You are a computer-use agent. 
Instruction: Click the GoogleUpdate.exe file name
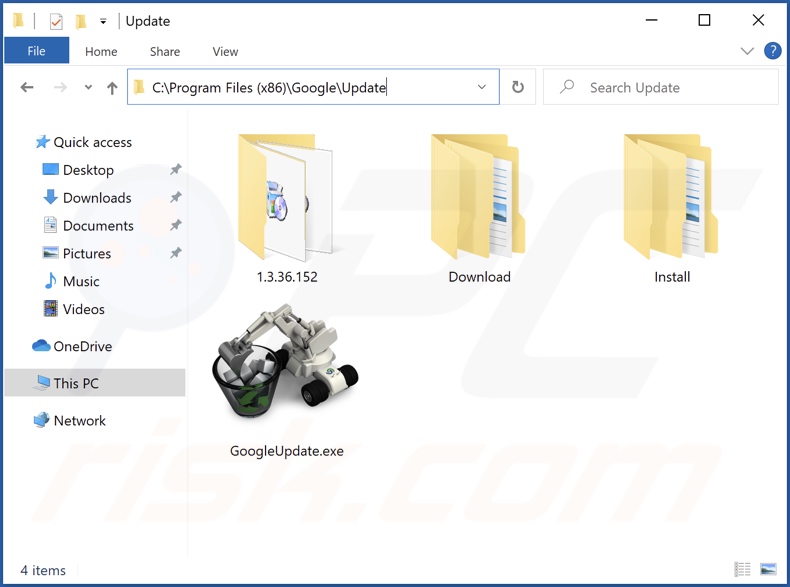tap(287, 451)
